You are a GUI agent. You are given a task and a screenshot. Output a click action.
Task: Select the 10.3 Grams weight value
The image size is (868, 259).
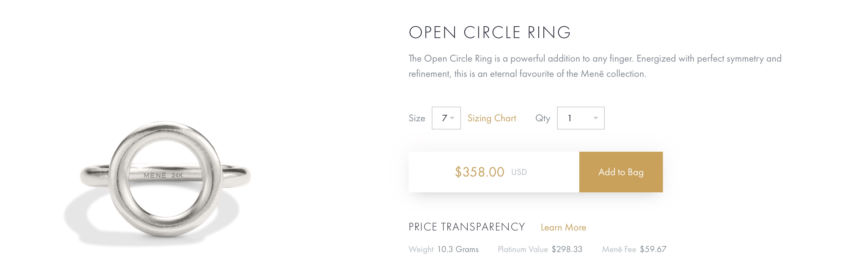458,249
